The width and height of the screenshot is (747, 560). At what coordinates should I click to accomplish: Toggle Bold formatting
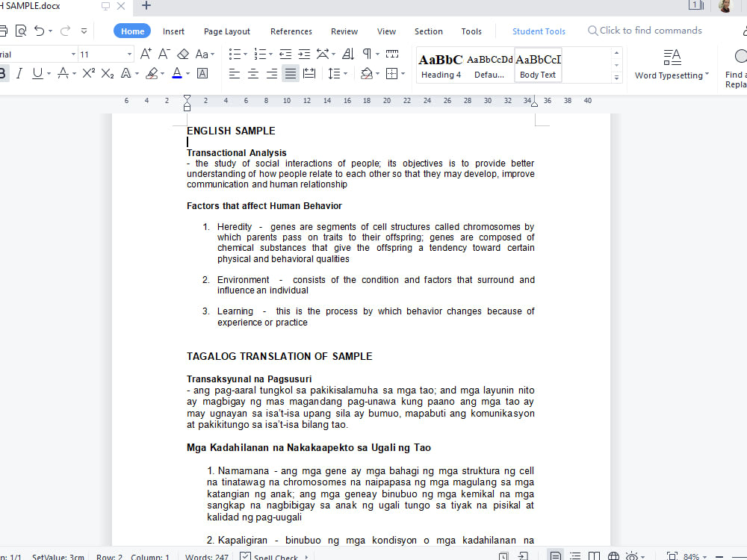(2, 73)
